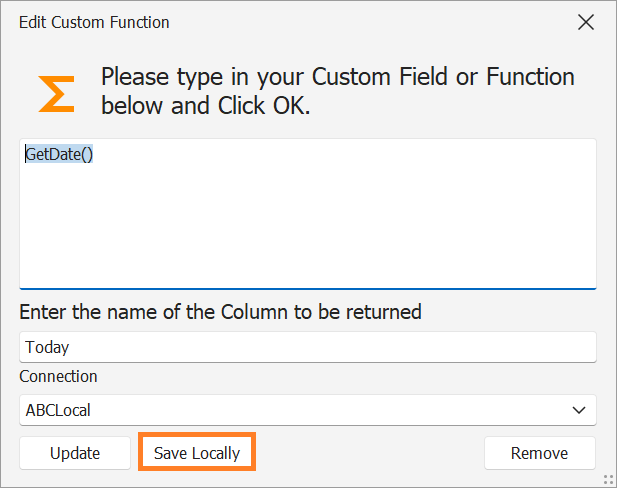Close the Edit Custom Function dialog
Image resolution: width=617 pixels, height=488 pixels.
coord(586,22)
